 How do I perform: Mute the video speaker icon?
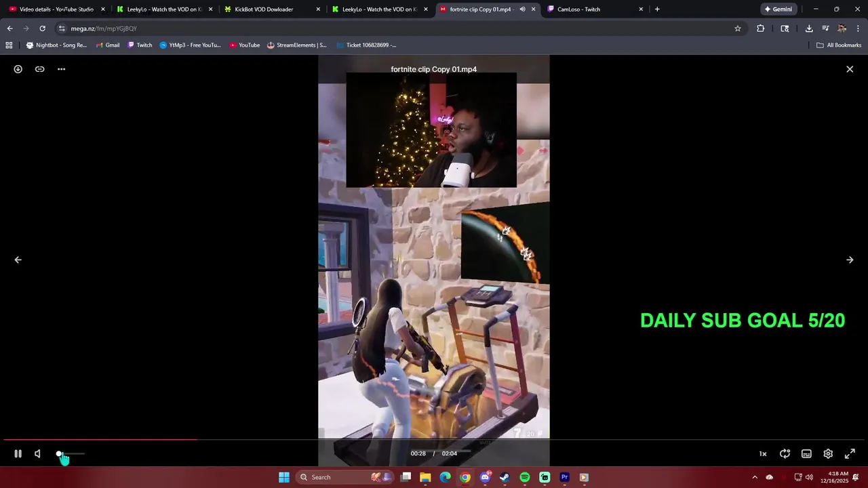(38, 454)
